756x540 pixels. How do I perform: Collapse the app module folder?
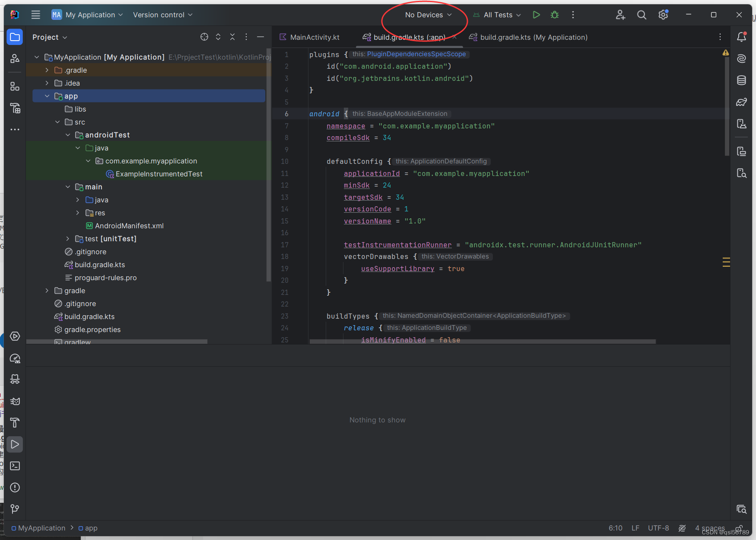(x=47, y=96)
